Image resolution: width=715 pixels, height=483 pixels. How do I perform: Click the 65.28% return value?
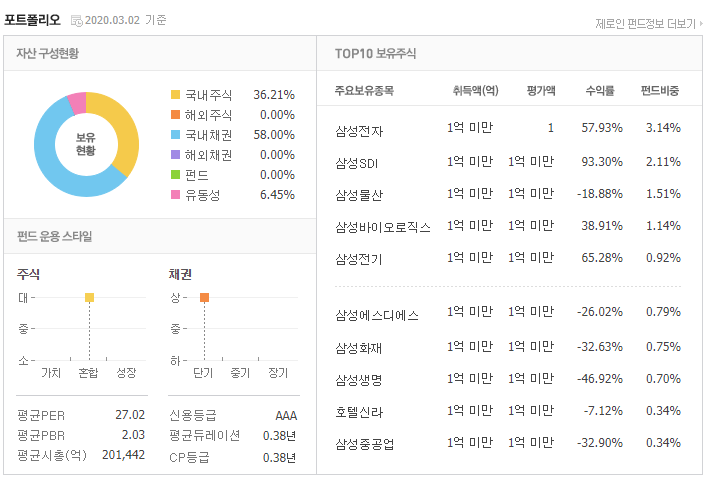pos(602,258)
